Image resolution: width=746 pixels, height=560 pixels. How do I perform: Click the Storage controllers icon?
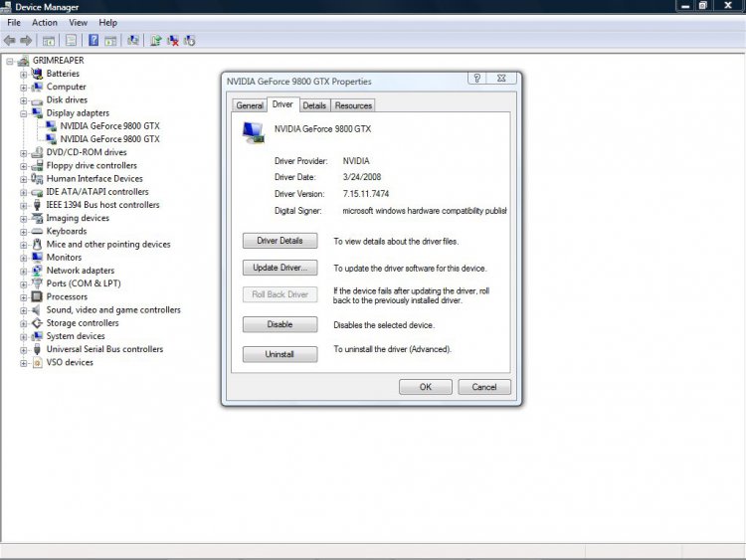pos(37,323)
